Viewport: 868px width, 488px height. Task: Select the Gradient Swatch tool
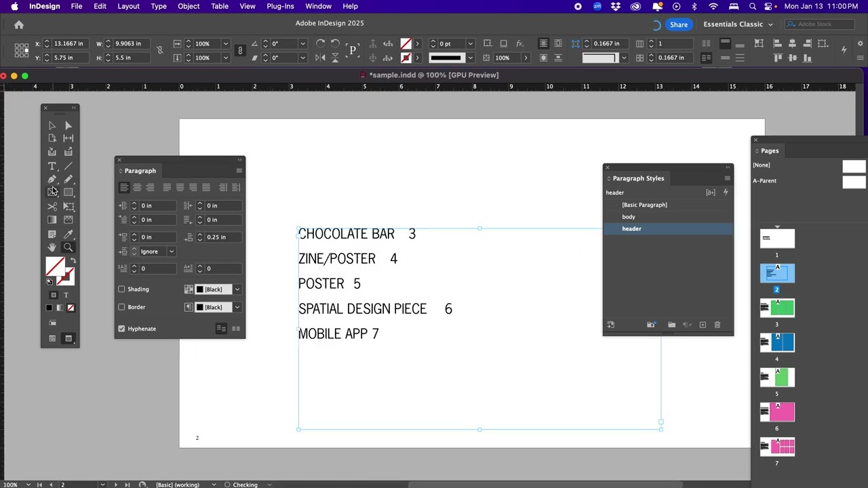point(52,220)
